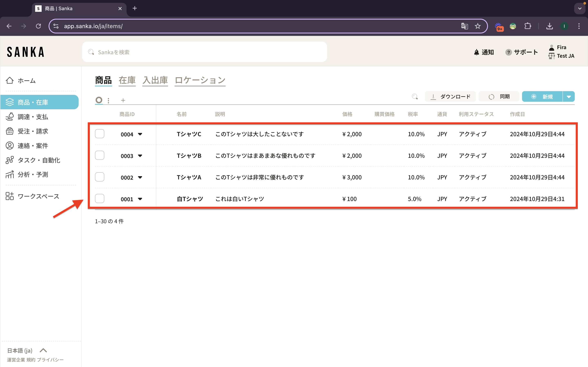Switch to the ロケーション tab

tap(200, 80)
